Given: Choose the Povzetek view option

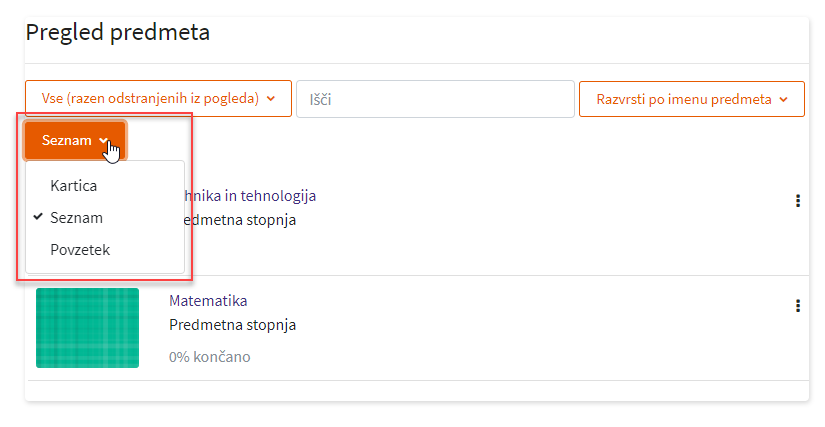Looking at the screenshot, I should point(79,249).
